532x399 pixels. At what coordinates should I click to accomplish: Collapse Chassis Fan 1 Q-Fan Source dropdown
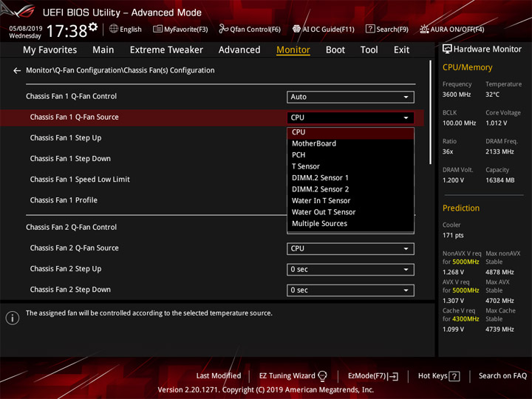(350, 117)
